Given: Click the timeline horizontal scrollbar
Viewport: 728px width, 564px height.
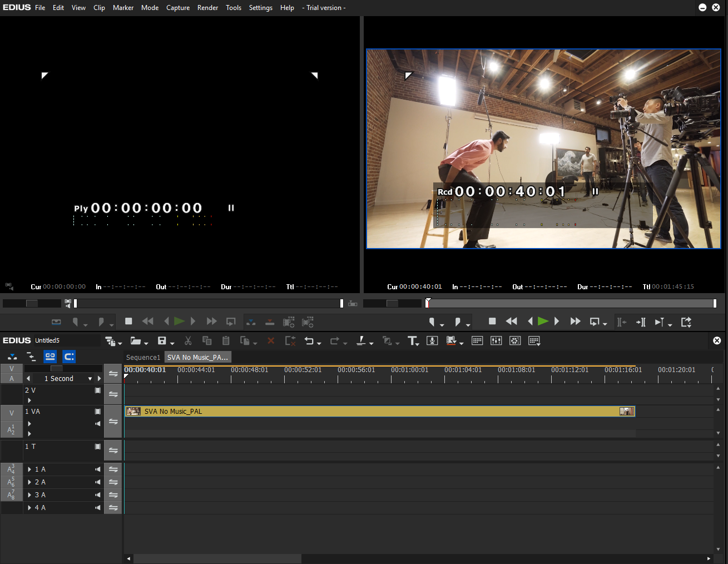Looking at the screenshot, I should (217, 558).
